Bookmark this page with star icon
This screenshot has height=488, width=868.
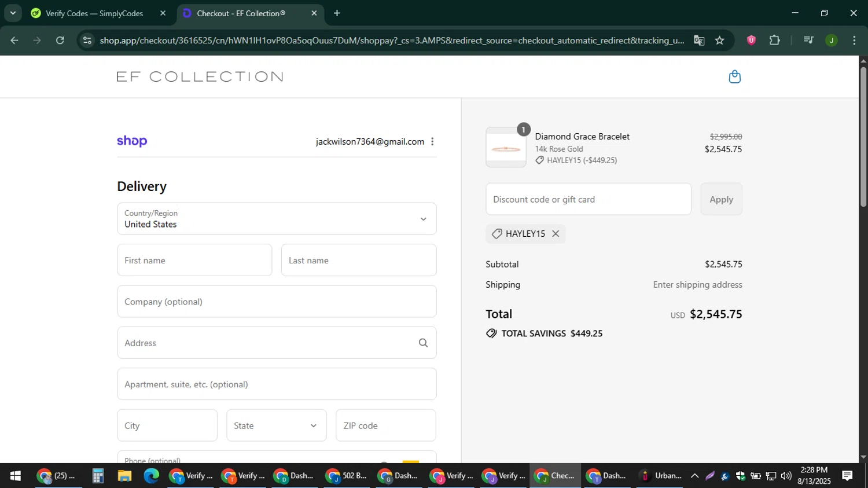click(719, 41)
